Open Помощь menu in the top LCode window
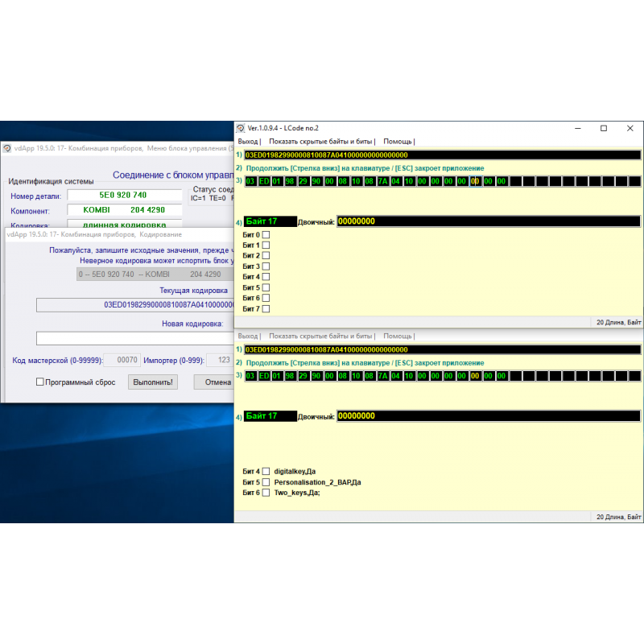The width and height of the screenshot is (644, 644). [398, 141]
